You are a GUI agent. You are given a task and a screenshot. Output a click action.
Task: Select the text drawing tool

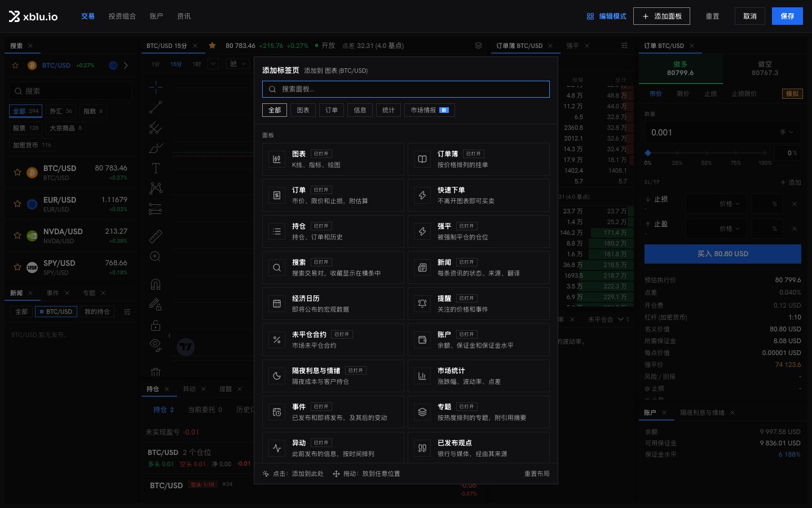(x=156, y=168)
